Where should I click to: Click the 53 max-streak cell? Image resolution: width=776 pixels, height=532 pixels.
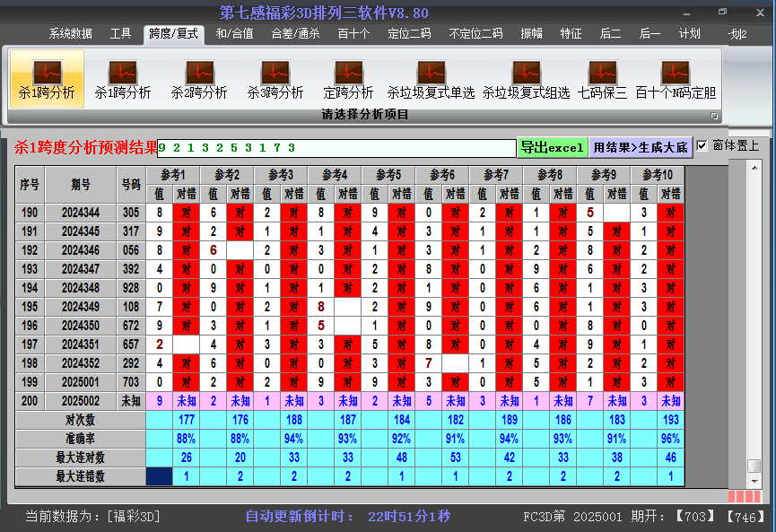tap(456, 458)
